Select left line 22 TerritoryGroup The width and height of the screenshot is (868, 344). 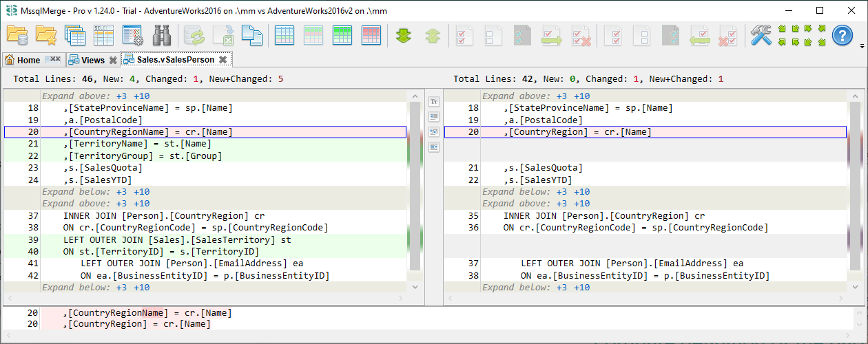pyautogui.click(x=207, y=156)
